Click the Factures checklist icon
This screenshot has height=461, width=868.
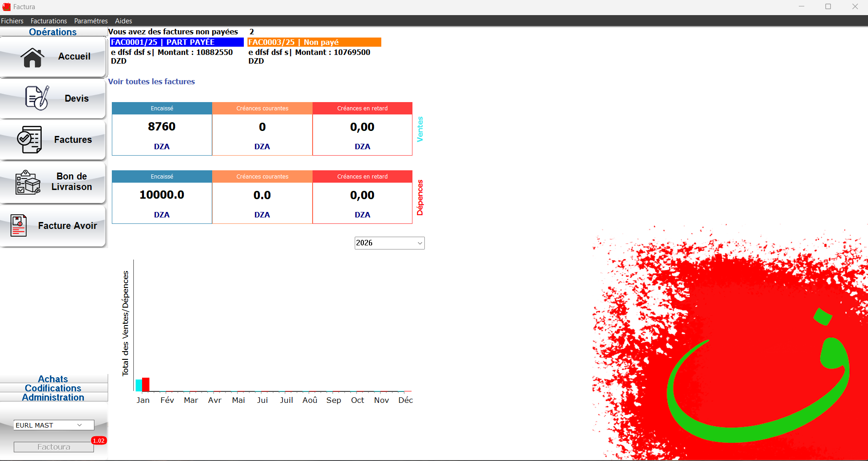tap(29, 140)
